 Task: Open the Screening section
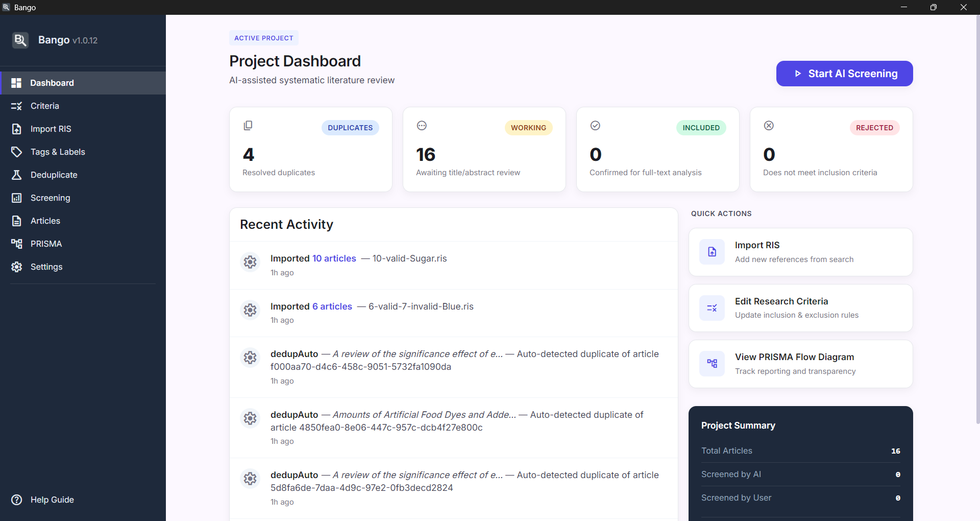coord(83,198)
